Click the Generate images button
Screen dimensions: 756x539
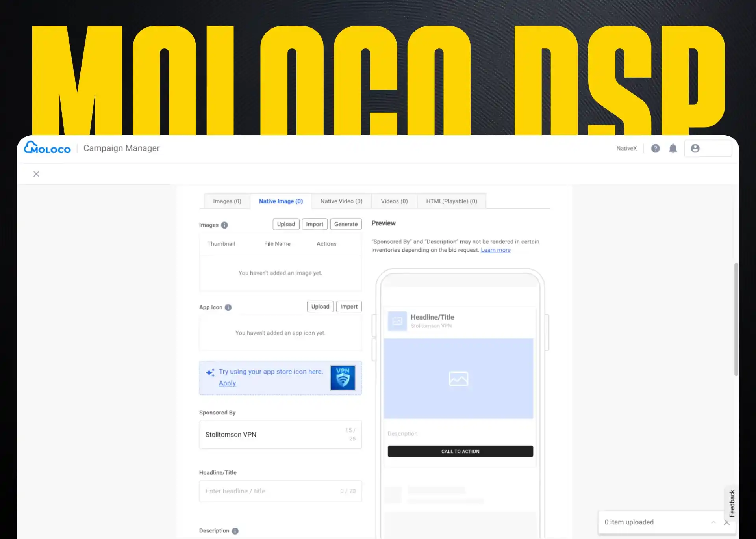pos(346,224)
